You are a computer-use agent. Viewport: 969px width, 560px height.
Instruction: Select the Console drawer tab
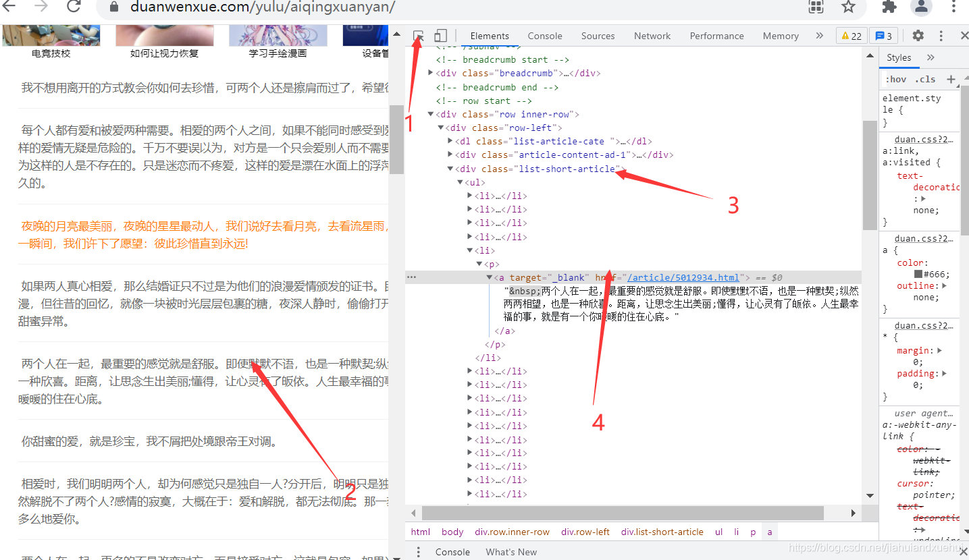(x=452, y=552)
